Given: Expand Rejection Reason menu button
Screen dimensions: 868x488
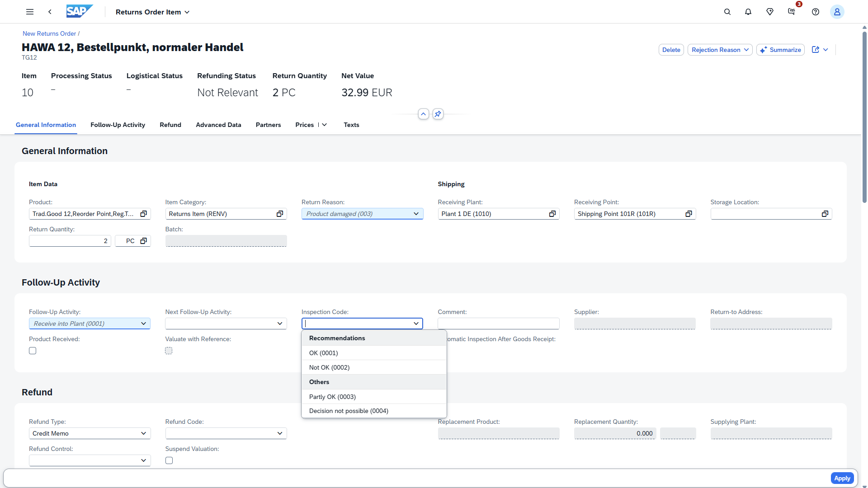Looking at the screenshot, I should 720,50.
